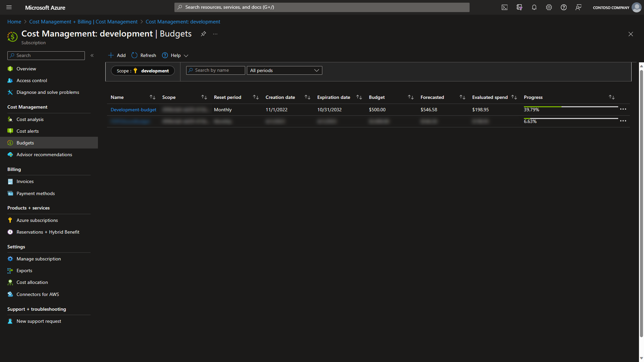This screenshot has width=644, height=362.
Task: Add a new budget
Action: pos(117,55)
